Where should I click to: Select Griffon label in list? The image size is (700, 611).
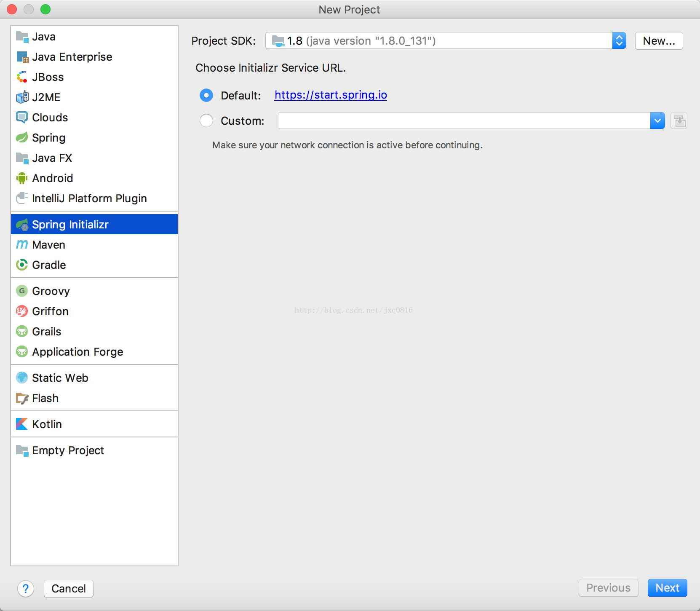(x=50, y=311)
